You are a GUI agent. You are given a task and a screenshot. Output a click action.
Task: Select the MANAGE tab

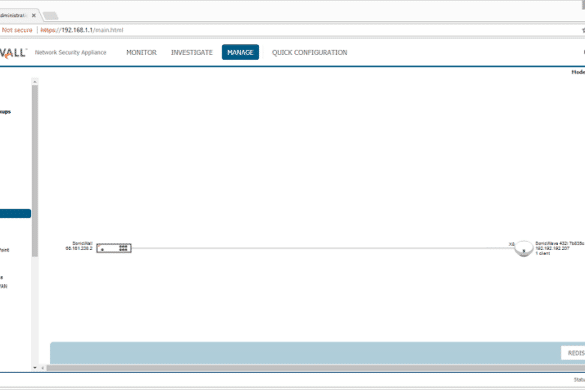(240, 52)
